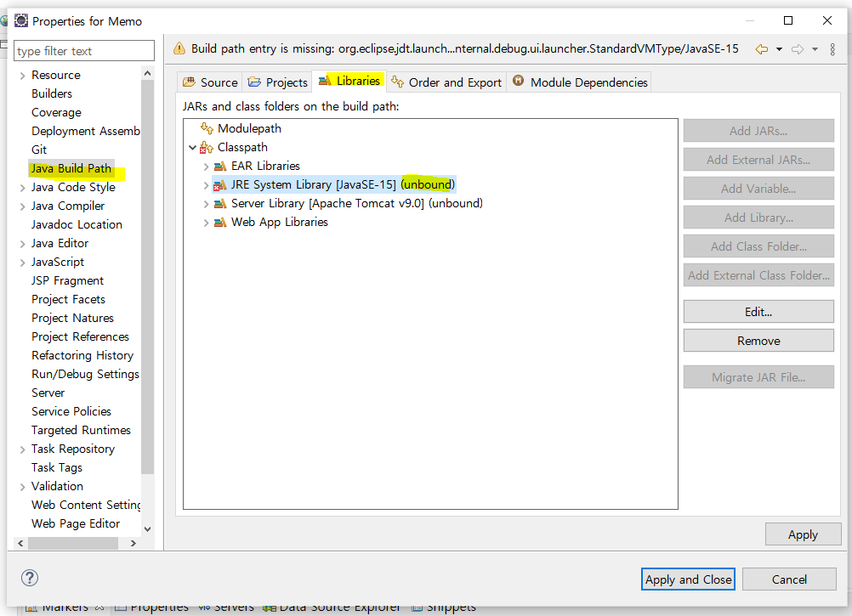This screenshot has width=852, height=616.
Task: Expand the Validation category
Action: click(x=22, y=487)
